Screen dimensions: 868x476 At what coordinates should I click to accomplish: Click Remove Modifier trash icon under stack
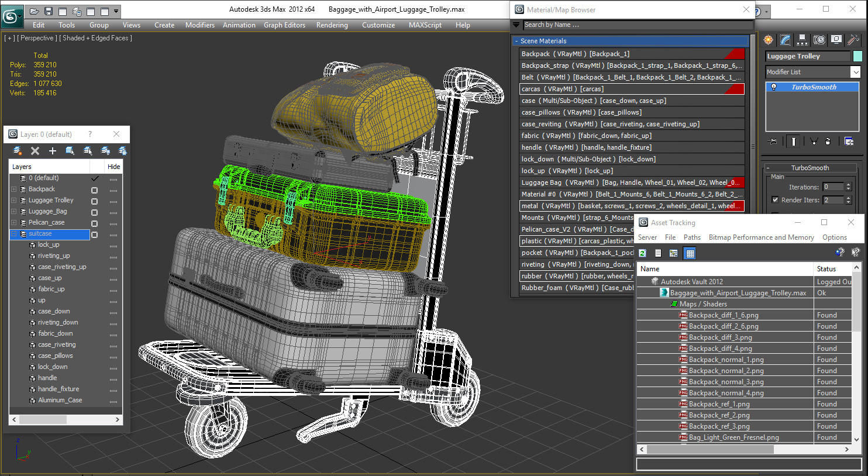[x=828, y=141]
